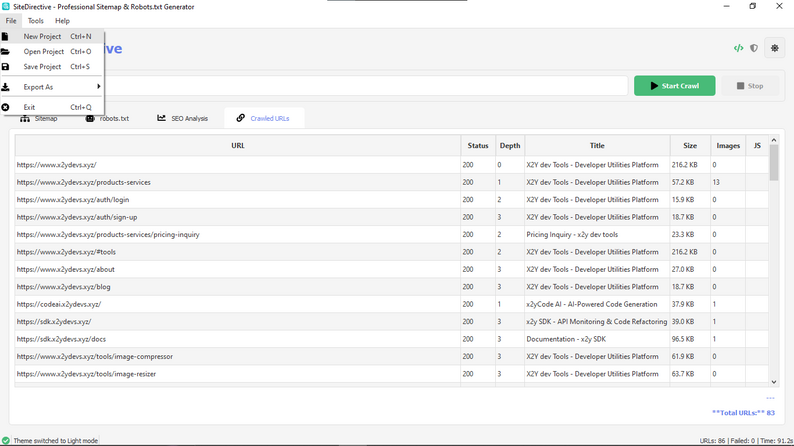Click the shield icon in header
The width and height of the screenshot is (794, 446).
pos(754,48)
